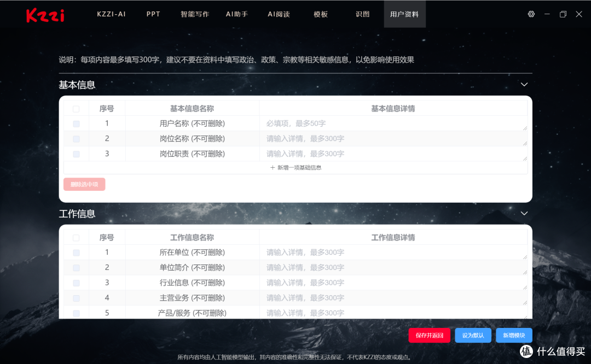Image resolution: width=591 pixels, height=364 pixels.
Task: Check the 岗位名称 row checkbox
Action: [x=76, y=139]
